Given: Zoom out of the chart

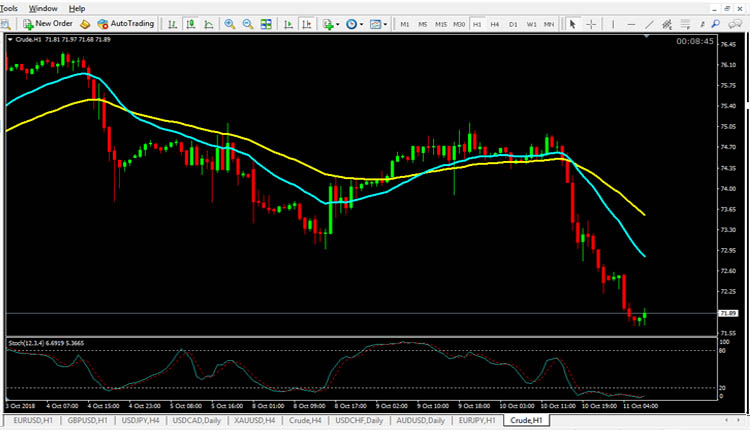Looking at the screenshot, I should (248, 24).
